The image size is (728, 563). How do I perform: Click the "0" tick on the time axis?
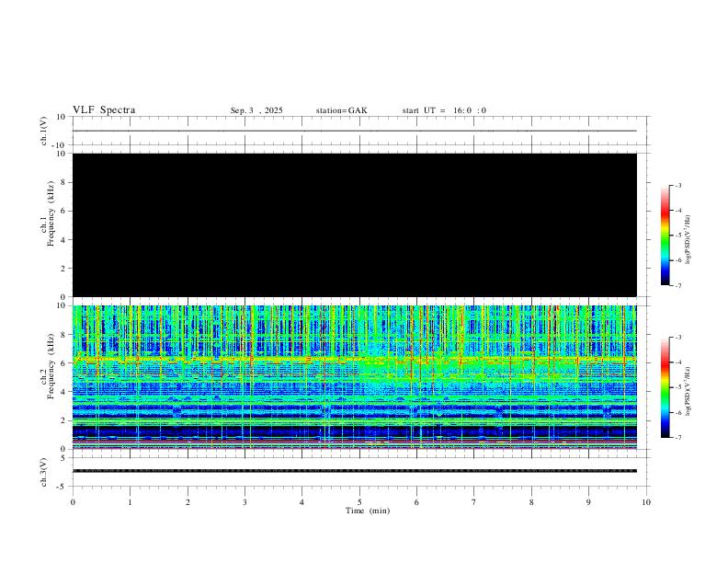[x=73, y=502]
